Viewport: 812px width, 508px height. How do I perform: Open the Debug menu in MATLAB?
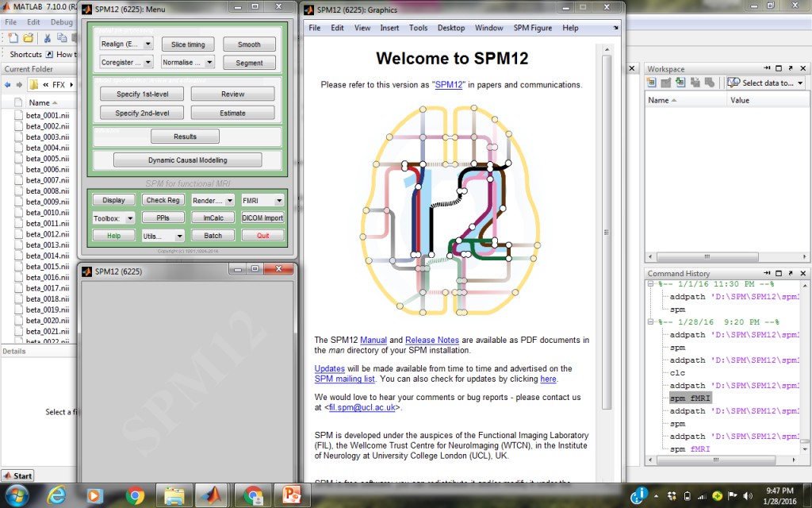coord(61,22)
